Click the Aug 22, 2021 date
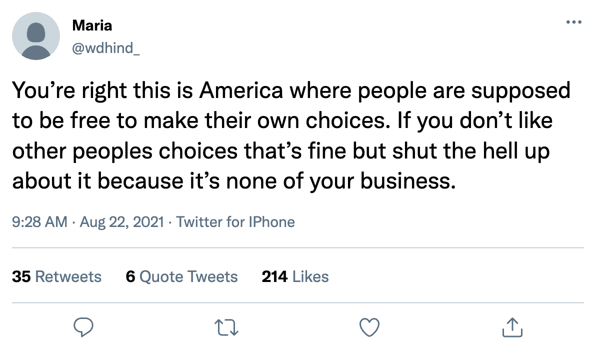This screenshot has height=364, width=596. pos(120,221)
